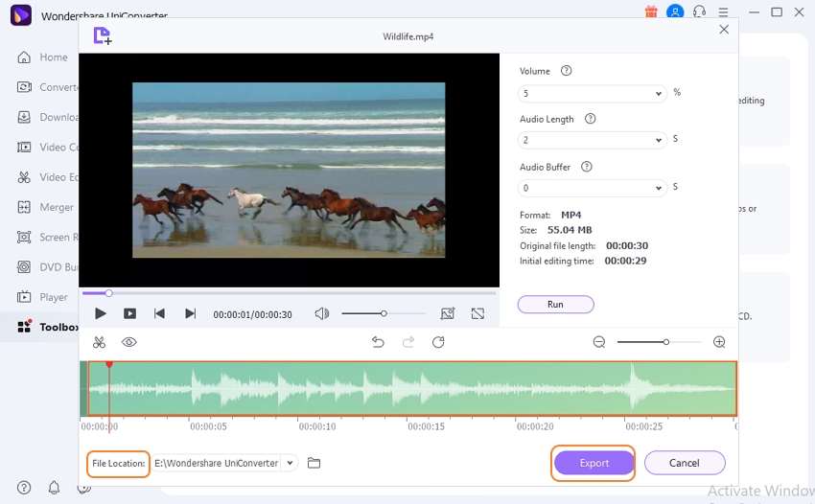
Task: Select the scissors cut tool
Action: pos(99,342)
